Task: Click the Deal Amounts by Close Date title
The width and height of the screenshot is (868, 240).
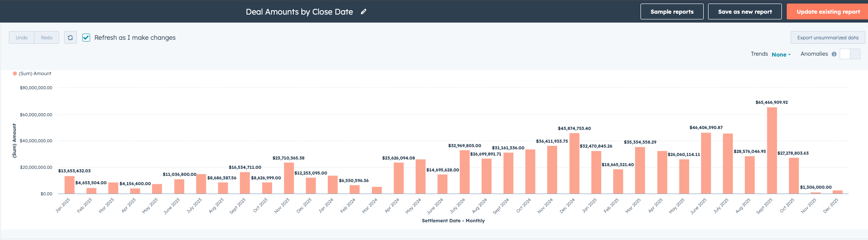Action: coord(299,12)
